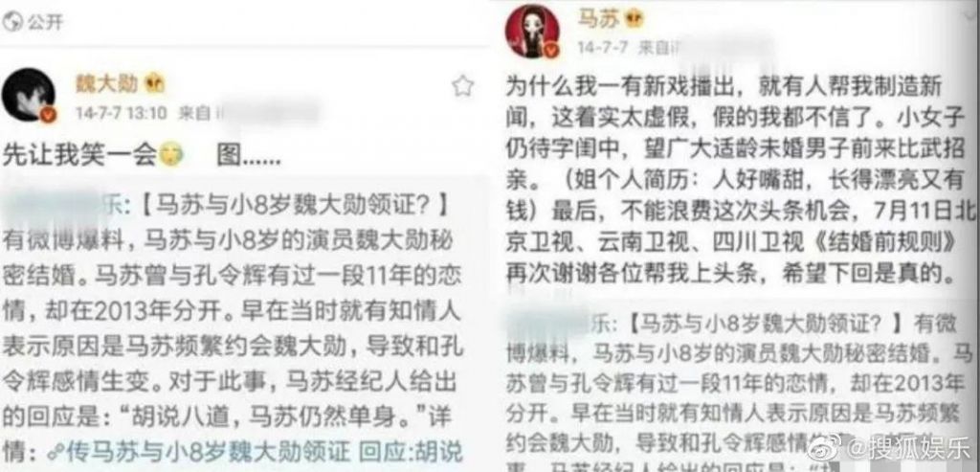Click the verified badge on 马苏's avatar
Viewport: 980px width, 472px height.
click(x=550, y=50)
